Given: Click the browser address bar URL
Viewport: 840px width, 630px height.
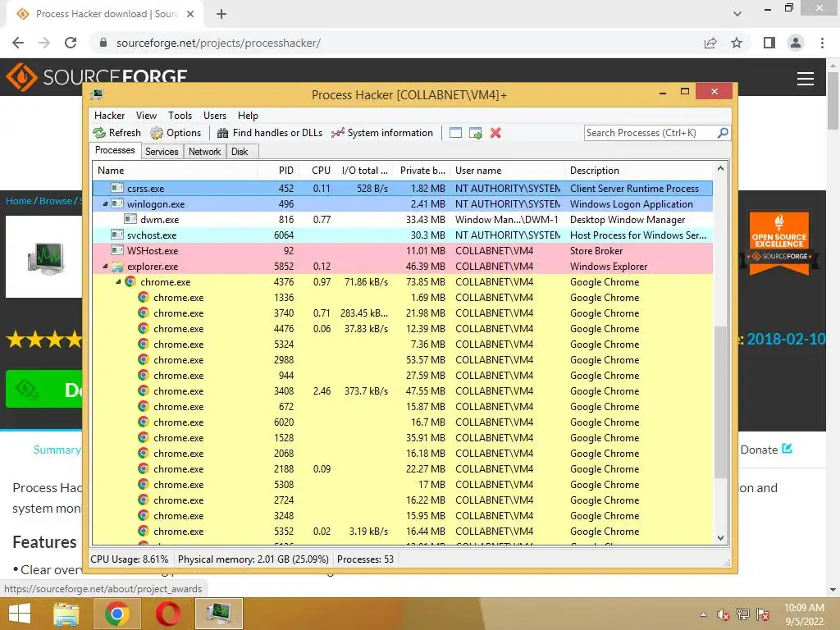Looking at the screenshot, I should pyautogui.click(x=218, y=43).
